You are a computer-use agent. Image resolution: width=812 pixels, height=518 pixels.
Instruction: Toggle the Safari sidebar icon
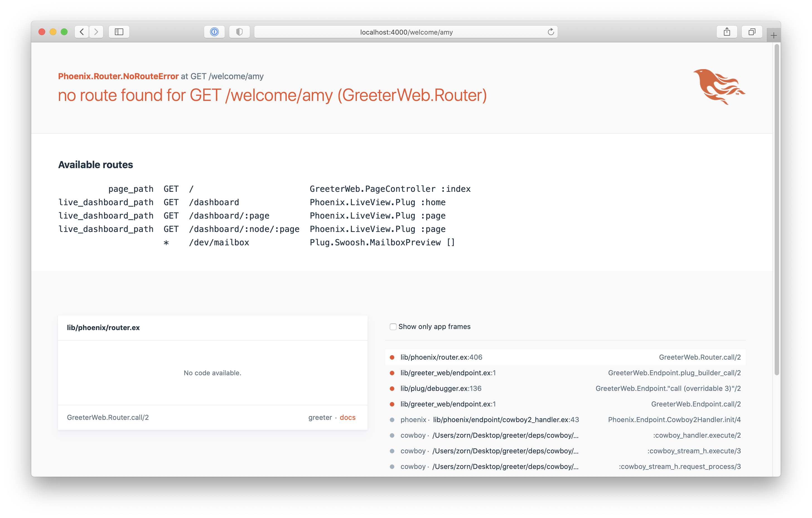[x=119, y=32]
